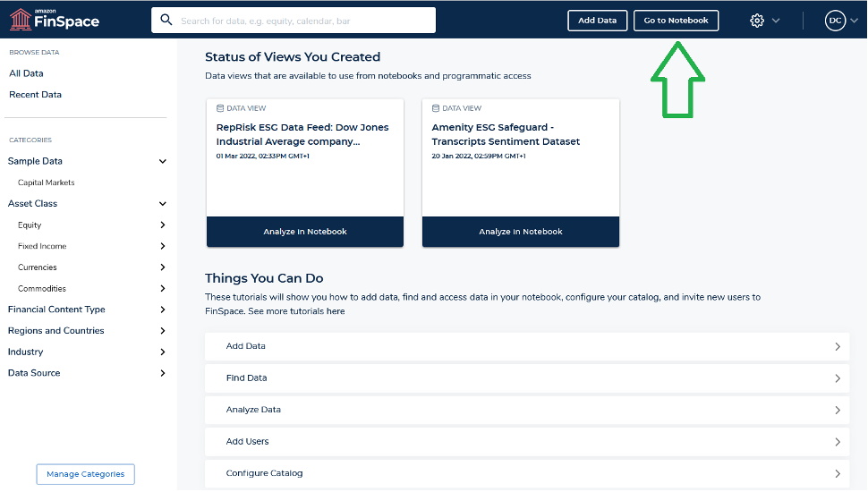Open the Analyze Data tutorial row
Viewport: 868px width, 492px height.
(527, 410)
